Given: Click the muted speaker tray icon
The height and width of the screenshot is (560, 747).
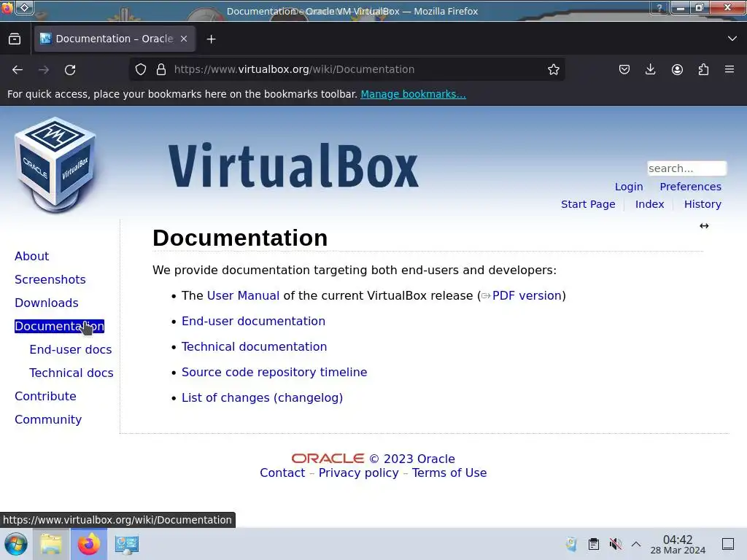Looking at the screenshot, I should pyautogui.click(x=616, y=544).
